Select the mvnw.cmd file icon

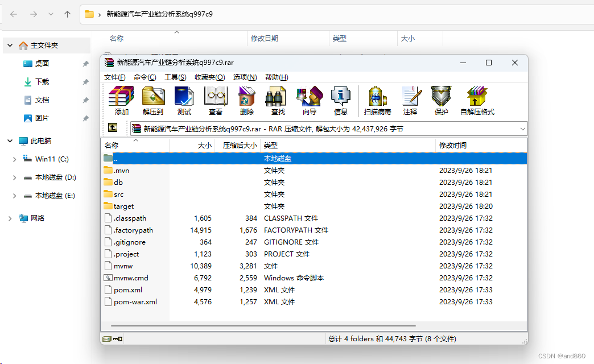pyautogui.click(x=108, y=278)
